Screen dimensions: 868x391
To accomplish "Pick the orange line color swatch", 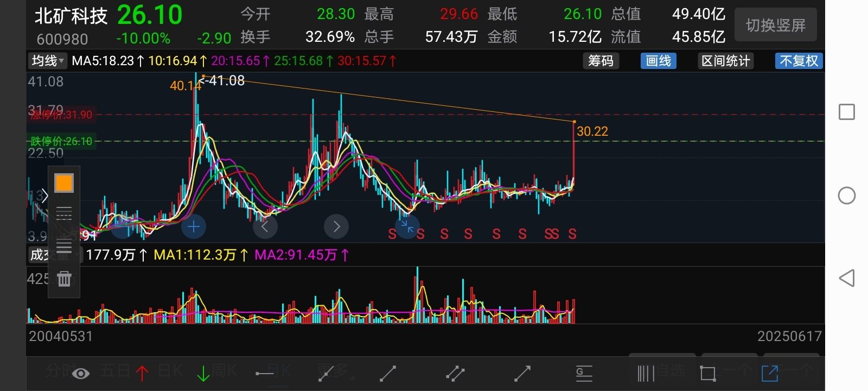I will [x=64, y=183].
